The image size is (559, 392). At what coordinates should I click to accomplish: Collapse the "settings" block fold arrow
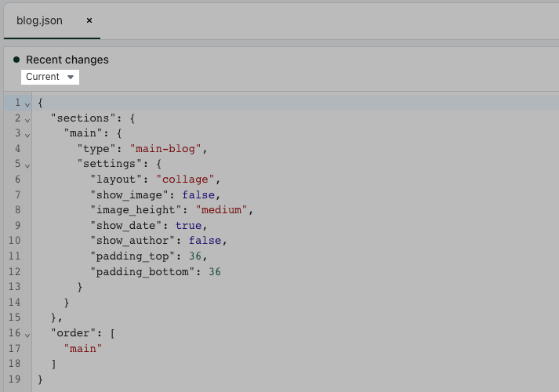pyautogui.click(x=27, y=165)
